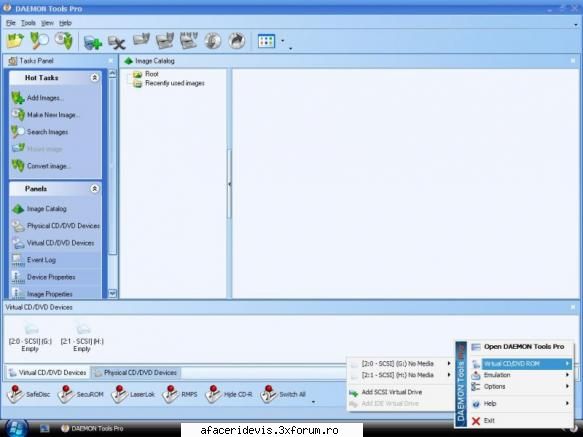Screen dimensions: 583x437
Task: Expand Emulation tray submenu
Action: coord(520,375)
